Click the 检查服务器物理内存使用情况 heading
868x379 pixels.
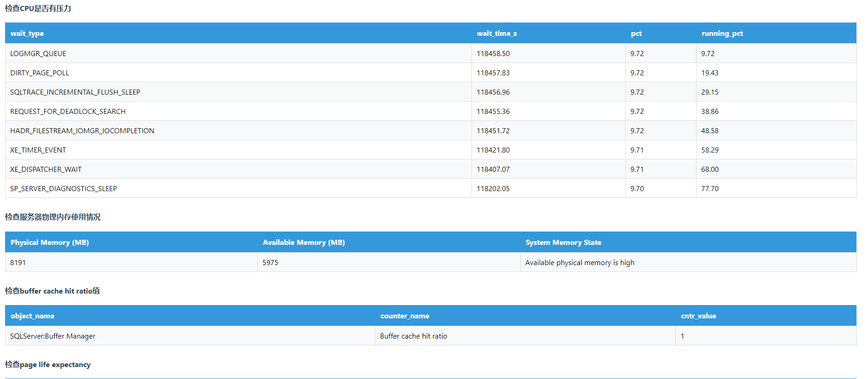[x=53, y=217]
